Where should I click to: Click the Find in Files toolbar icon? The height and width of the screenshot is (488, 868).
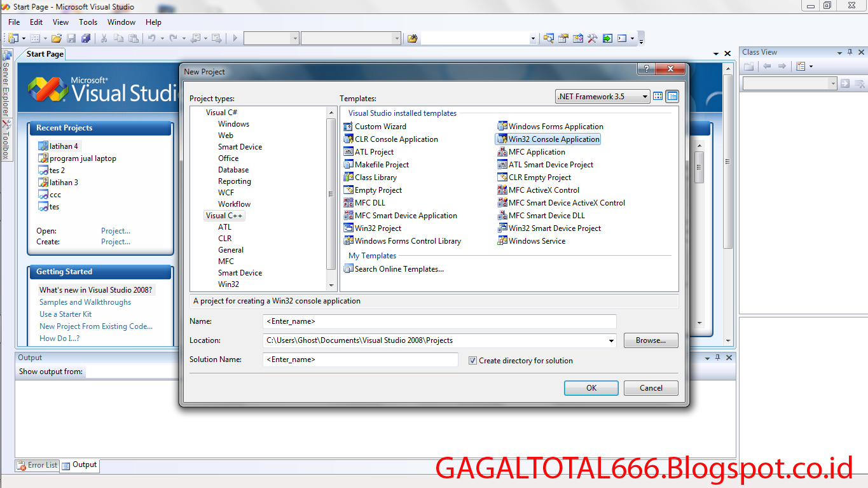tap(412, 38)
